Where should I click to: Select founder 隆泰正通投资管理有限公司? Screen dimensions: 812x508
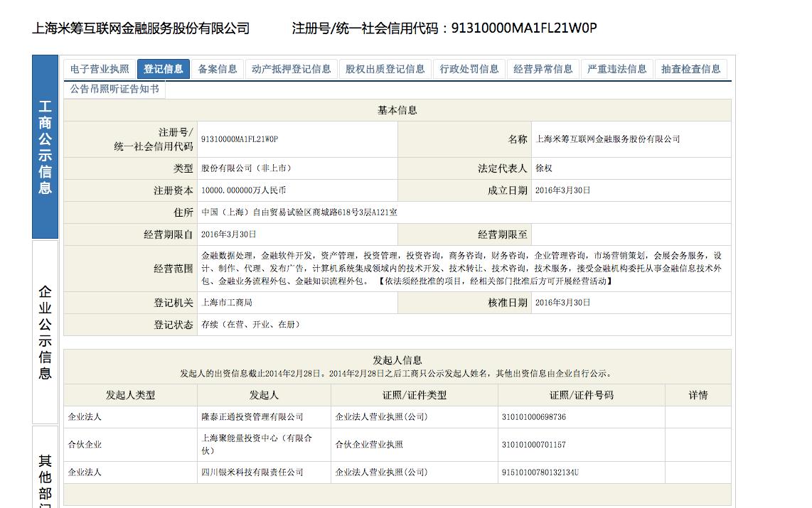[252, 417]
